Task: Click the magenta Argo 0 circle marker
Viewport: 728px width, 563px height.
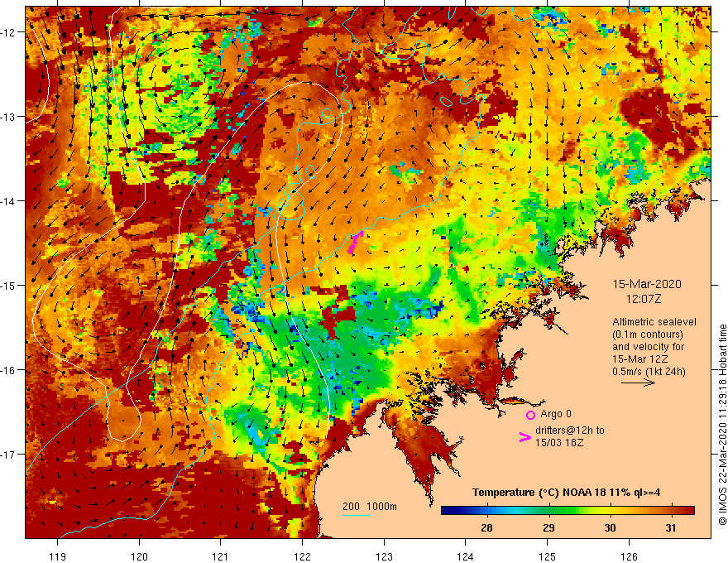Action: [530, 415]
